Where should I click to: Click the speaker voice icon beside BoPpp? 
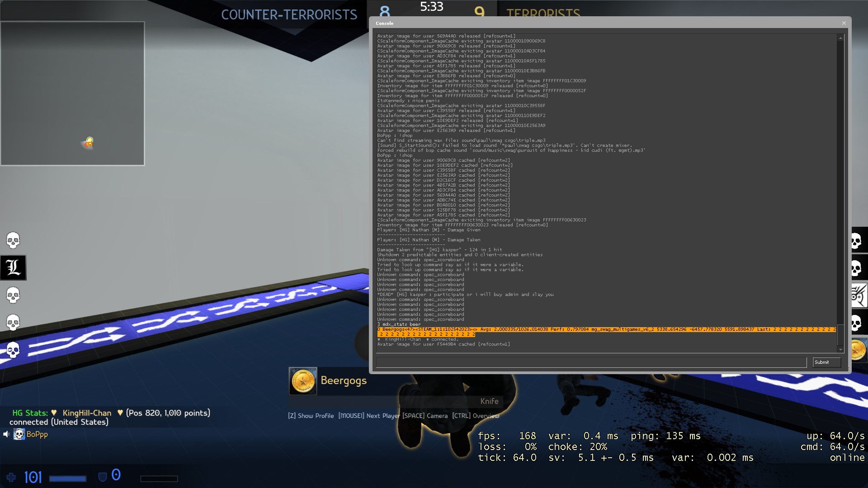(x=6, y=434)
